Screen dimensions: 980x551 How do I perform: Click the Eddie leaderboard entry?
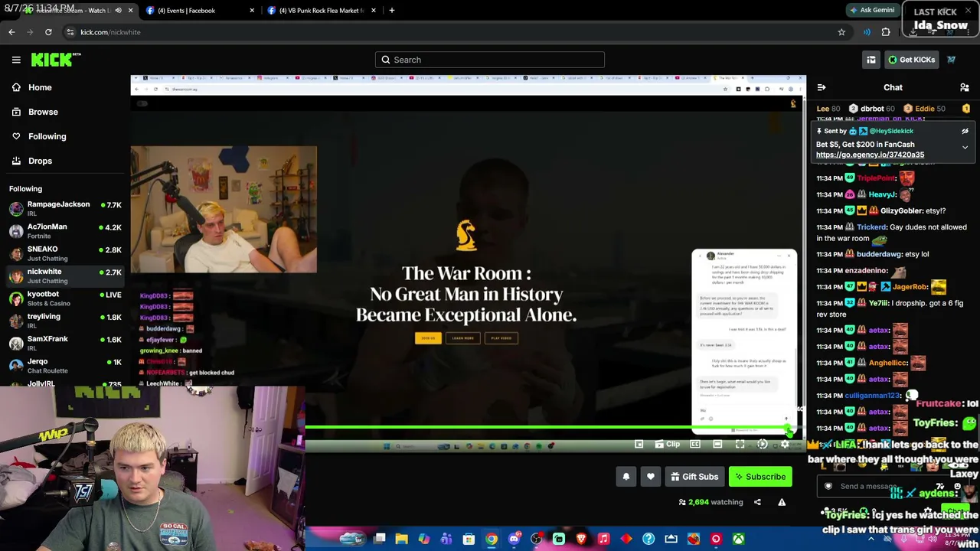(x=925, y=109)
